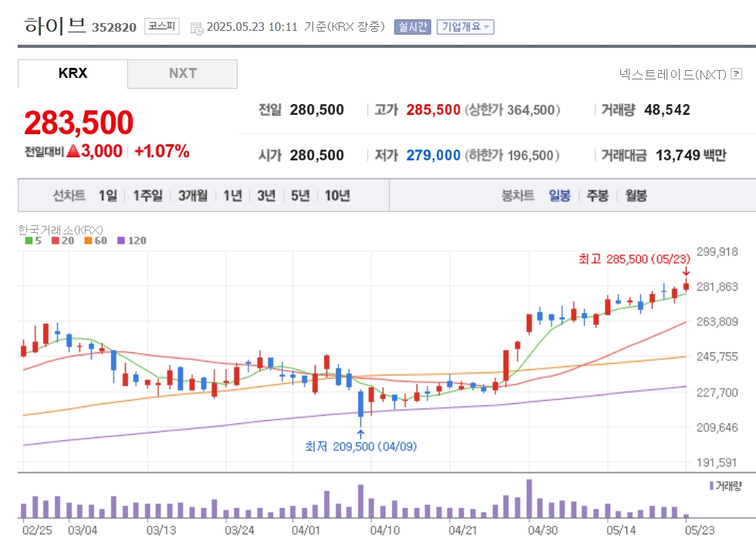Switch to the NXT tab
Image resolution: width=756 pixels, height=559 pixels.
[182, 73]
